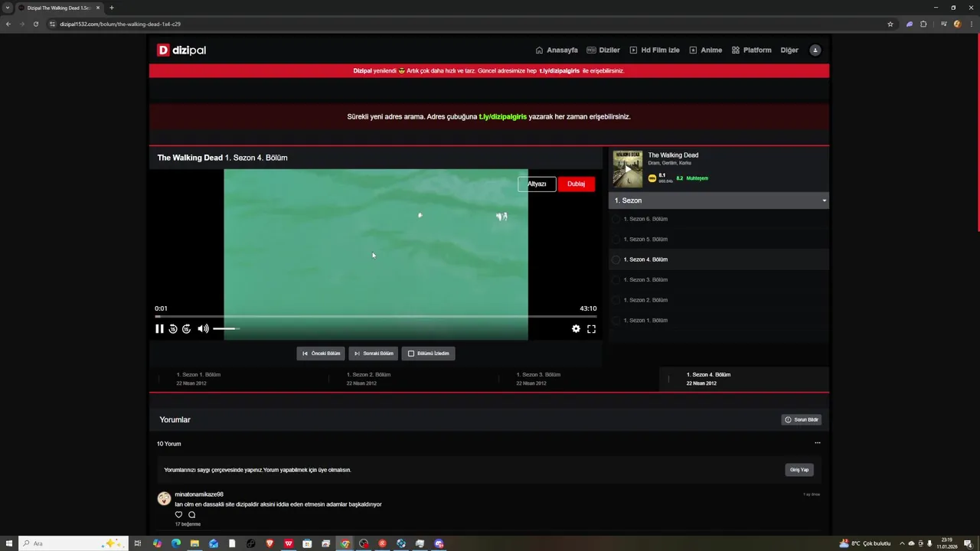980x551 pixels.
Task: Open Anasayfa in the site navigation
Action: click(x=557, y=51)
